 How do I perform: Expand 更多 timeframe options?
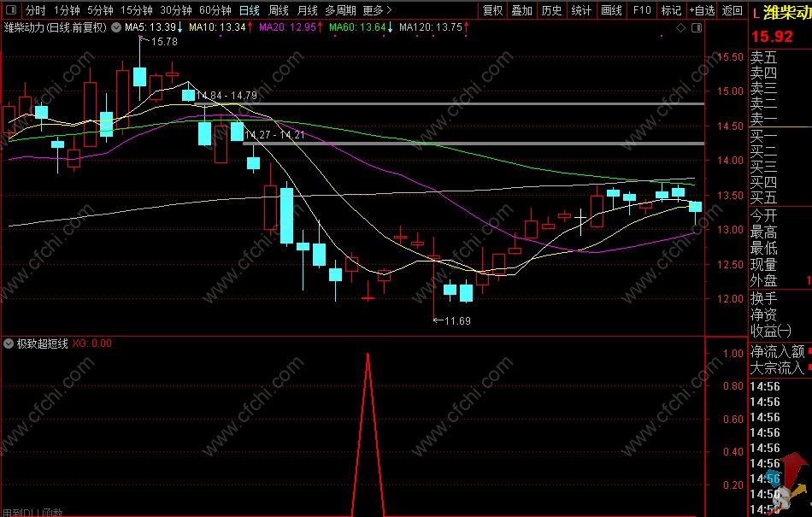(378, 10)
